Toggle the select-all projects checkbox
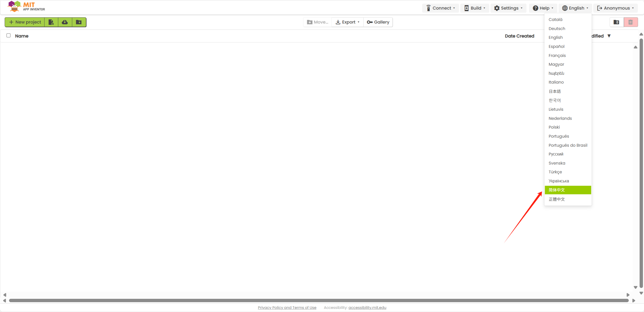 pyautogui.click(x=9, y=35)
